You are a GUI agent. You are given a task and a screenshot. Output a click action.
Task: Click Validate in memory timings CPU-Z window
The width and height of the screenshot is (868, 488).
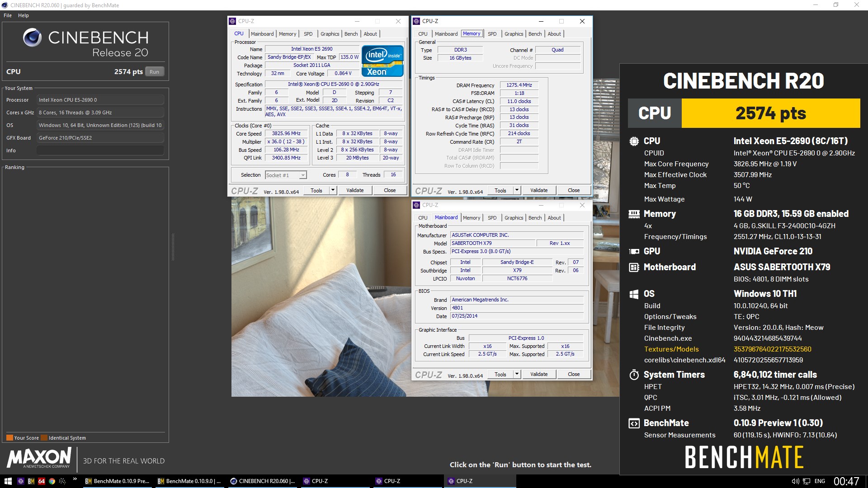539,190
